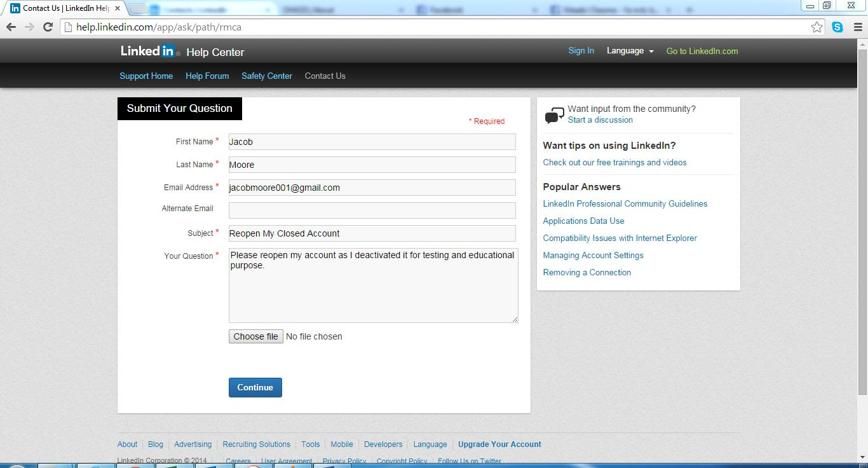This screenshot has height=468, width=868.
Task: Open the Skype extension icon
Action: [x=837, y=27]
